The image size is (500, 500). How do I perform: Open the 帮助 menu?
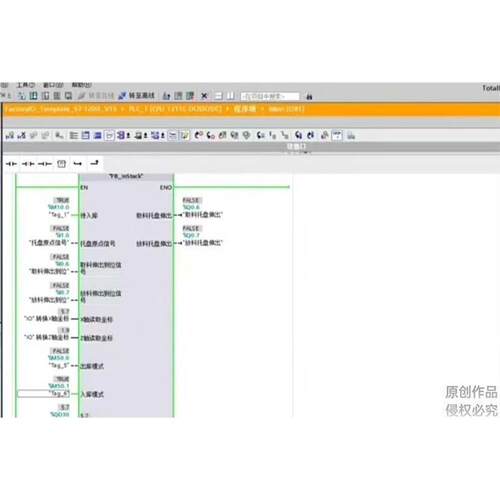click(82, 85)
